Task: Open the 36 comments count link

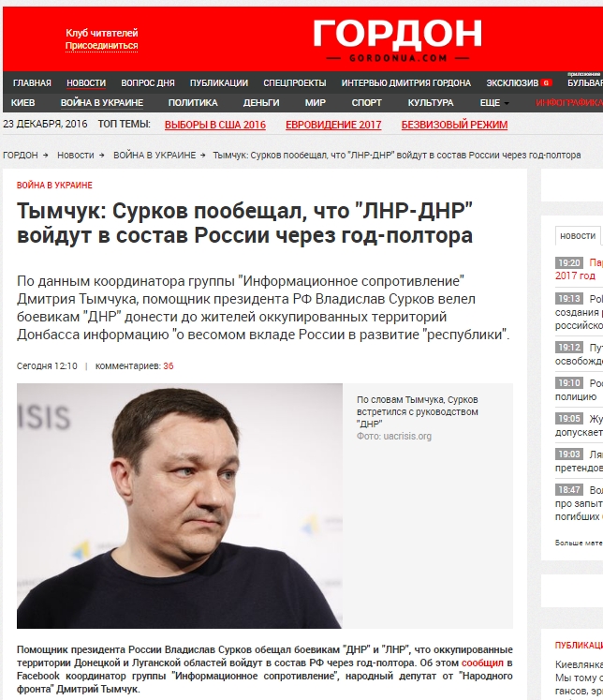Action: (169, 366)
